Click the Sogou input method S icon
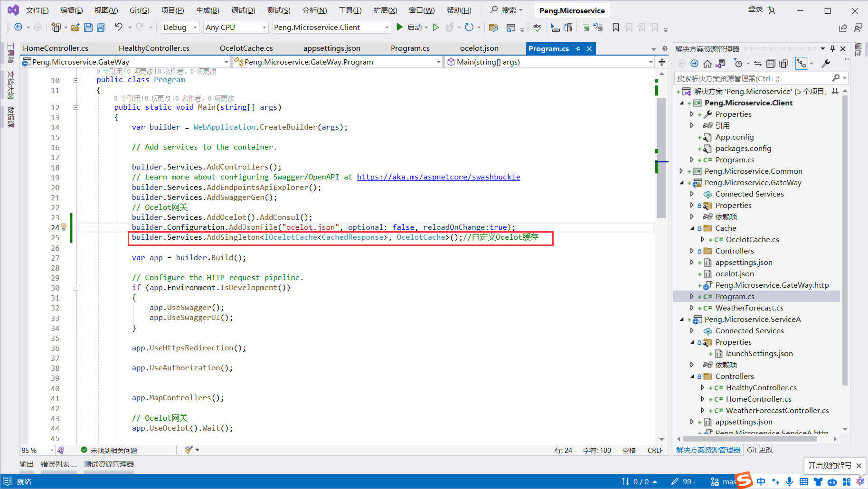The image size is (868, 489). 744,480
